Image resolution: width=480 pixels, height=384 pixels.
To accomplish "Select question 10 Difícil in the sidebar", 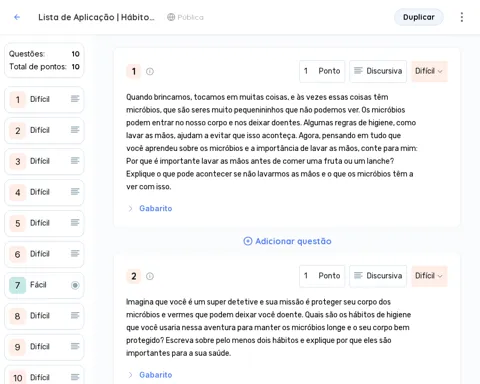I will [x=44, y=376].
